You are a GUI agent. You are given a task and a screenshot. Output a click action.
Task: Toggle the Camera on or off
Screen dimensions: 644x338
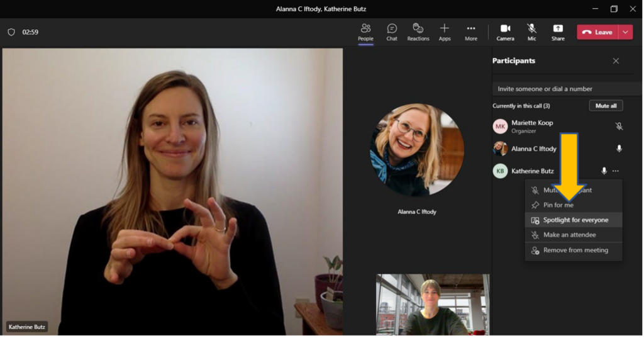click(x=505, y=32)
